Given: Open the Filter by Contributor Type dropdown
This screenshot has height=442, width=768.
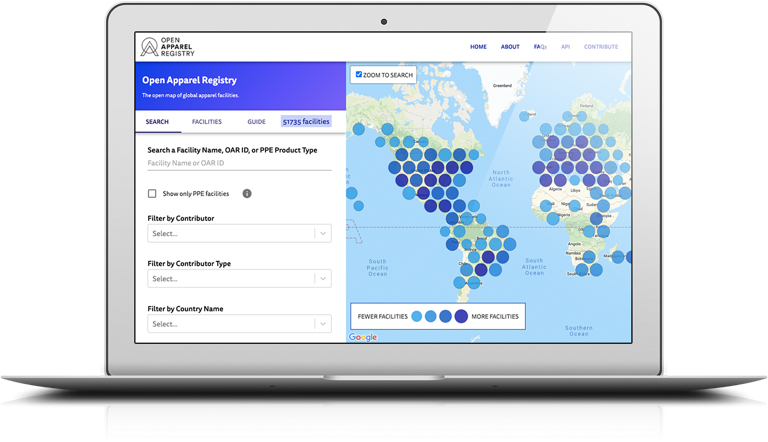Looking at the screenshot, I should coord(240,278).
